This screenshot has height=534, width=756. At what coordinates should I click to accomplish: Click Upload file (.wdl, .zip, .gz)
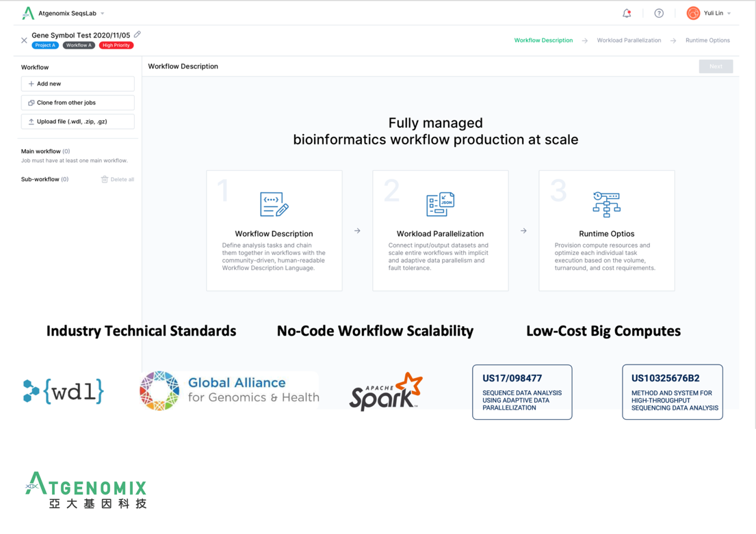point(77,122)
